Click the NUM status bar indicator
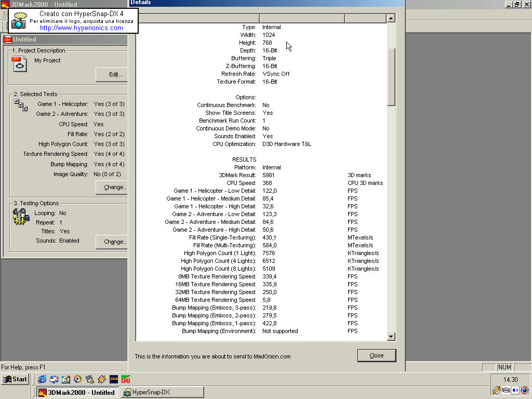 pyautogui.click(x=504, y=367)
